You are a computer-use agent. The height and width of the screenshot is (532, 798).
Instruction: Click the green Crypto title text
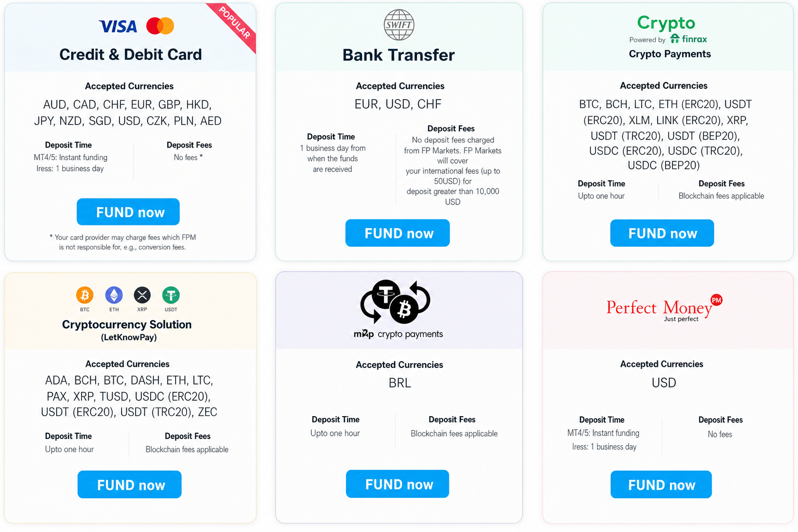click(666, 23)
